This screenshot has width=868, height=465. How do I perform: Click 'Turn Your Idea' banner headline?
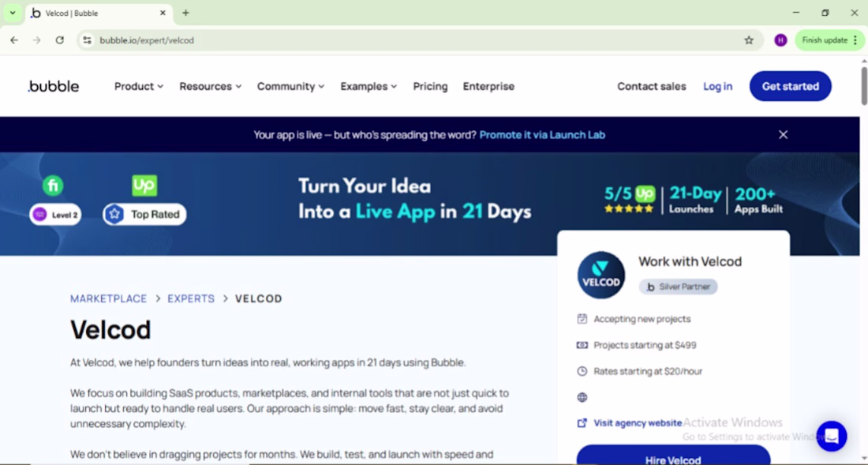(365, 186)
